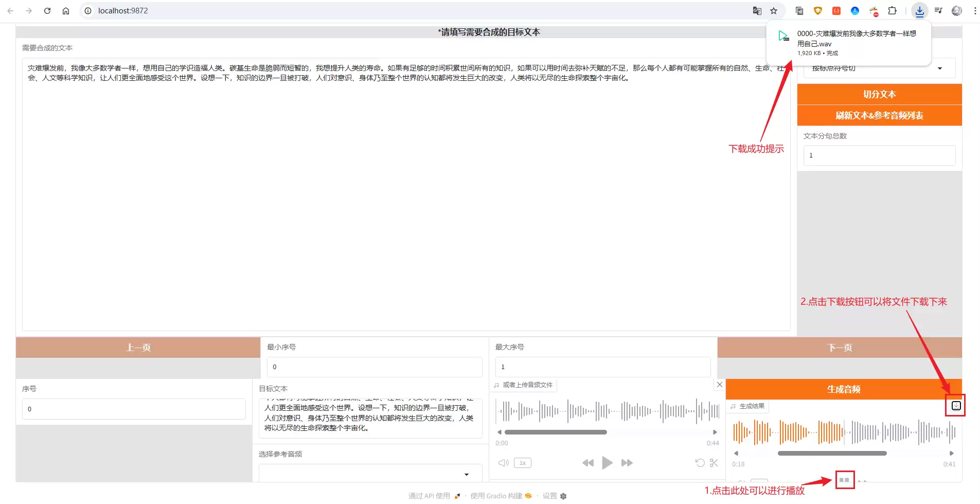Open Chrome downloads toolbar button
This screenshot has height=504, width=980.
coord(919,11)
